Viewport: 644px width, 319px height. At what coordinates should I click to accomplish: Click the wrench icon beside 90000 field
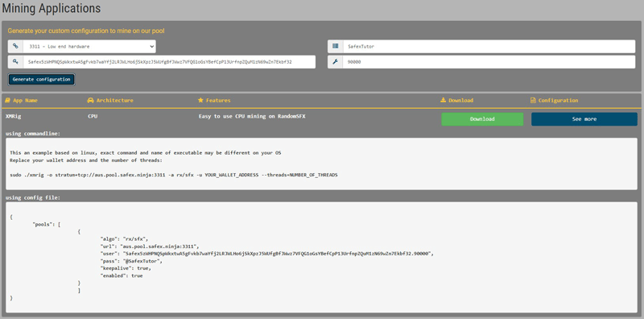tap(335, 62)
